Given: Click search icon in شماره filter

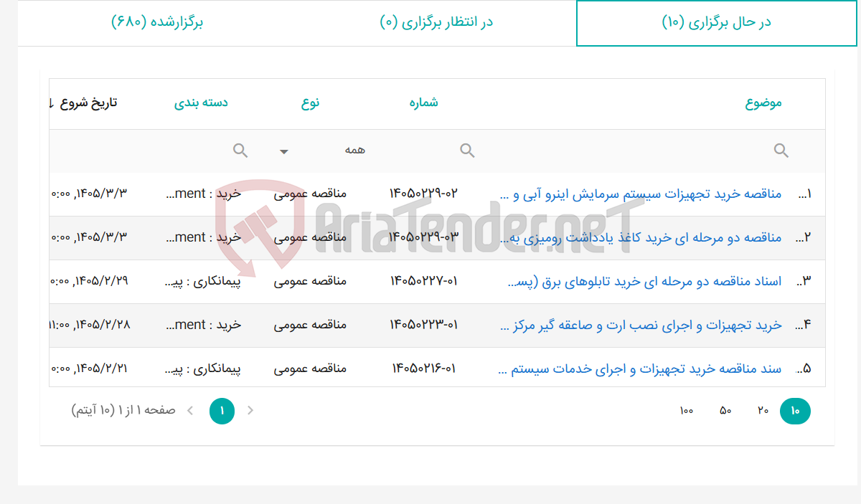Looking at the screenshot, I should [467, 151].
